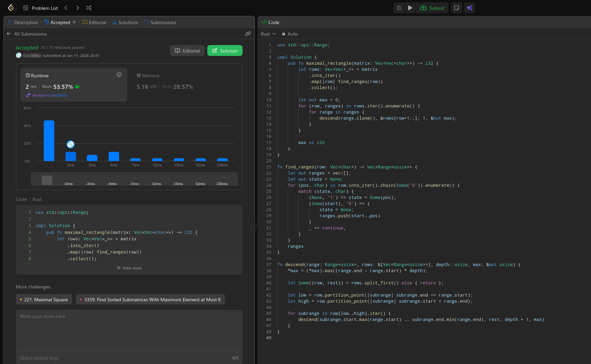Open the debugger bug icon

pyautogui.click(x=399, y=8)
